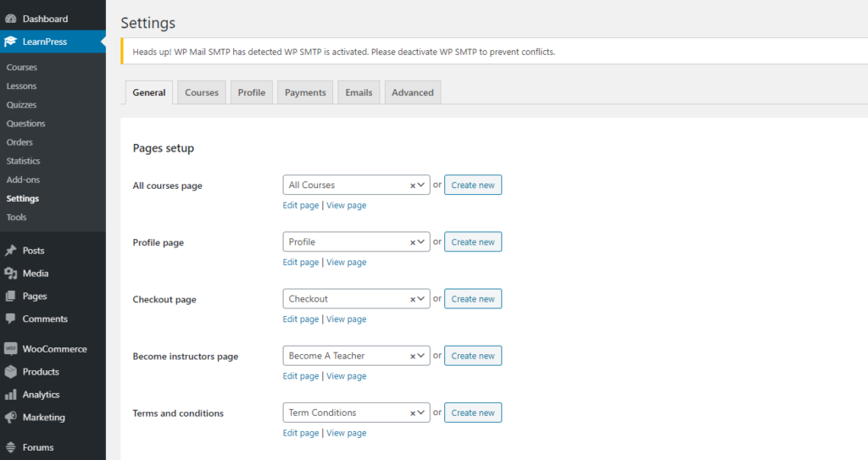The height and width of the screenshot is (460, 868).
Task: Select the Advanced settings tab
Action: tap(412, 93)
